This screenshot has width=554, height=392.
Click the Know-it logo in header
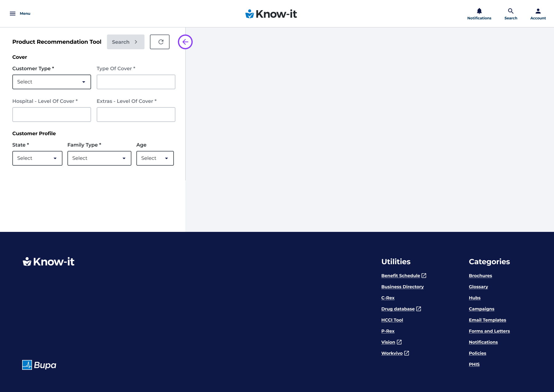[x=271, y=14]
